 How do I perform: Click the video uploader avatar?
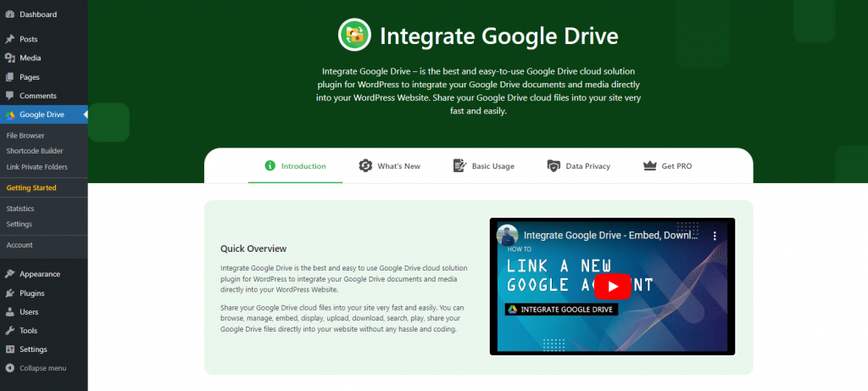coord(508,236)
